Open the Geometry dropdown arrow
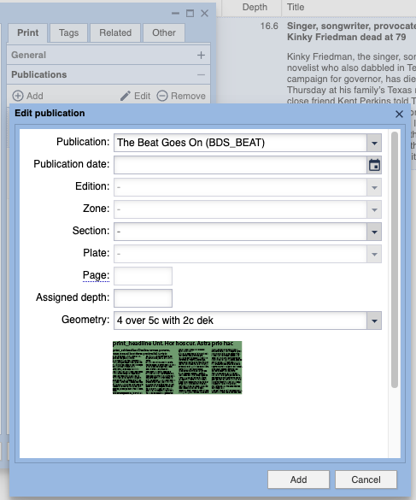 (x=374, y=321)
